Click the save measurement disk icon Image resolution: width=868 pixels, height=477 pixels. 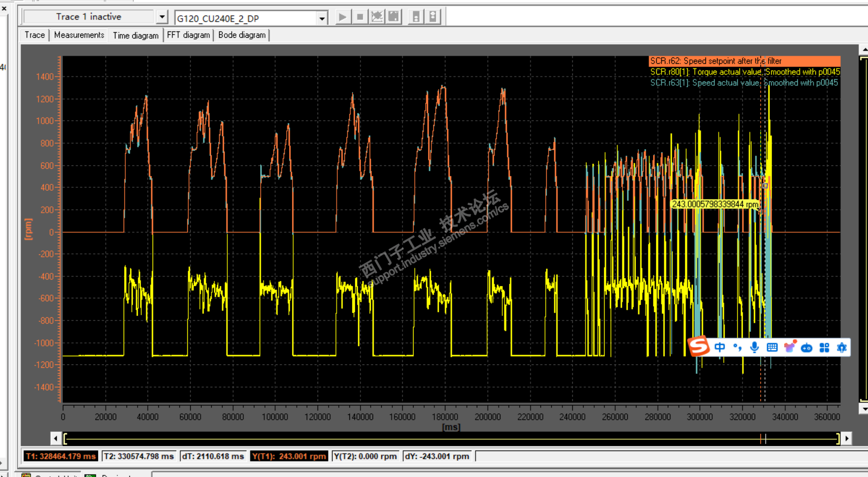pyautogui.click(x=394, y=17)
